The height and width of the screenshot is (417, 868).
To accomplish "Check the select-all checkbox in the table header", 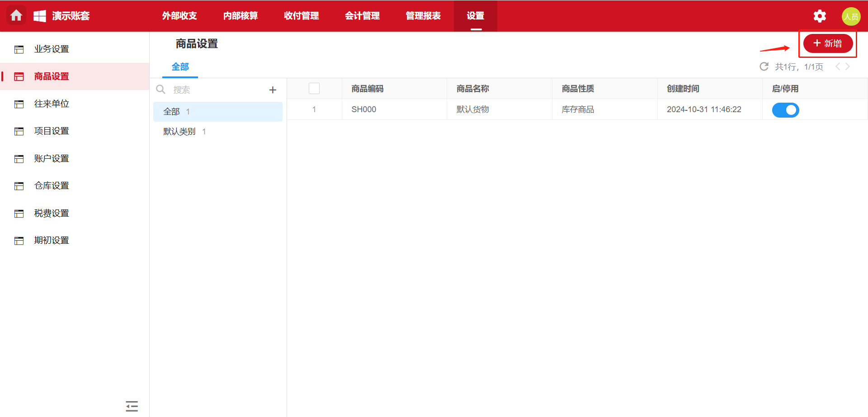I will coord(314,89).
